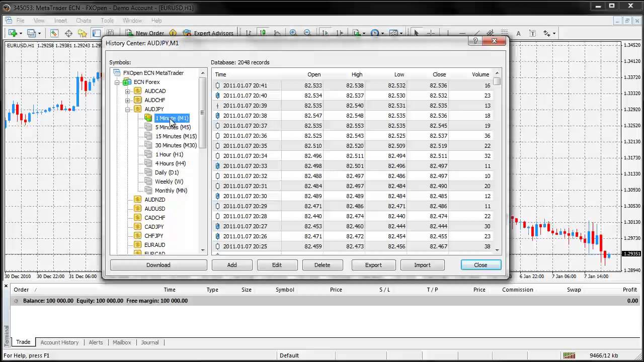
Task: Open dropdown arrow beside arrows objects icon
Action: point(554,33)
